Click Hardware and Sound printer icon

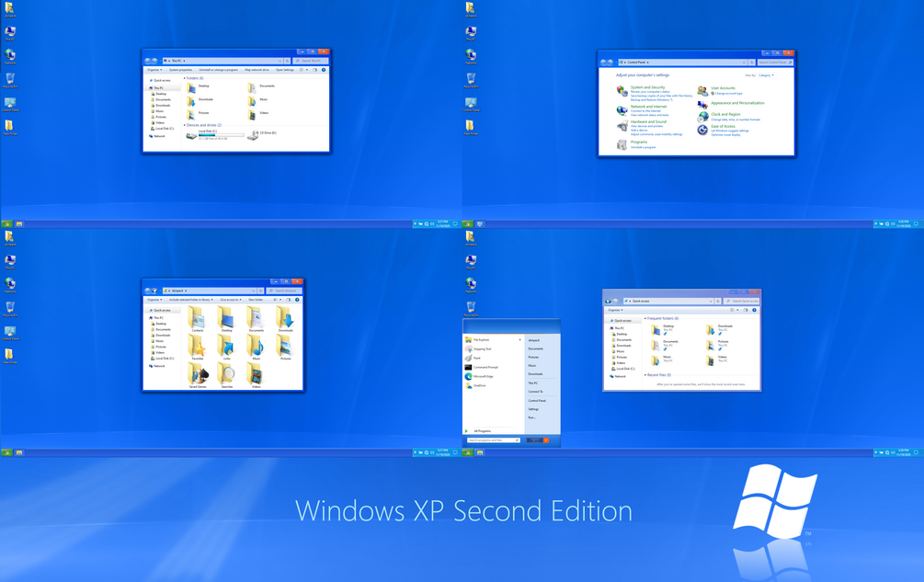pos(622,126)
